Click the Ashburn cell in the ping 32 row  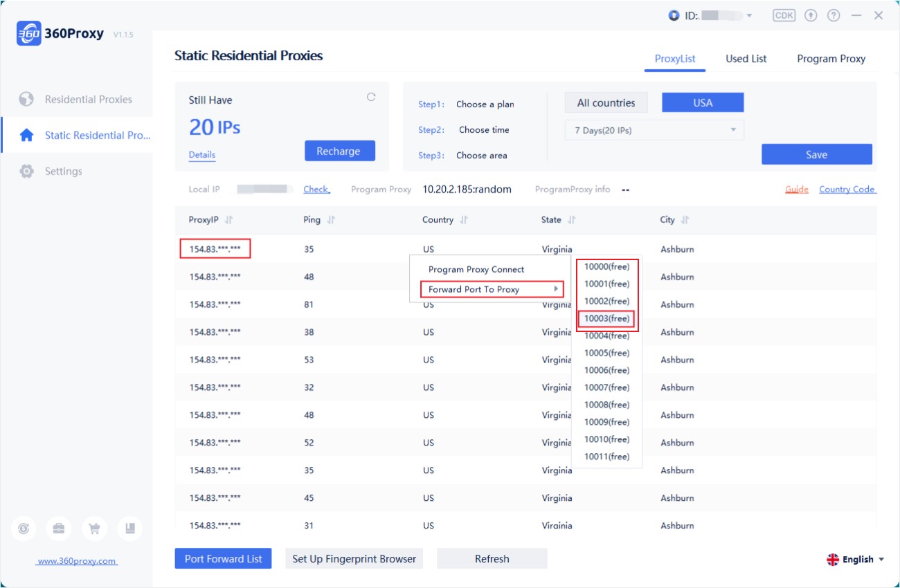[677, 387]
